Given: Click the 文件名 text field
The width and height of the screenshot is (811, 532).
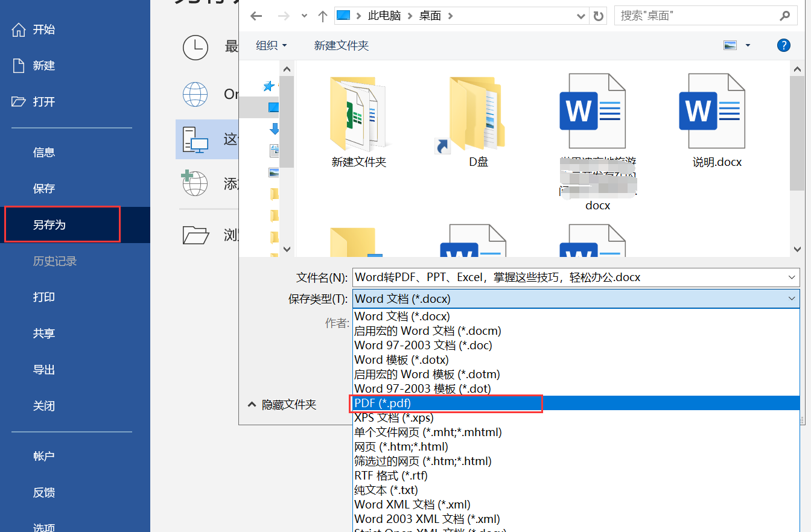Looking at the screenshot, I should click(x=569, y=277).
